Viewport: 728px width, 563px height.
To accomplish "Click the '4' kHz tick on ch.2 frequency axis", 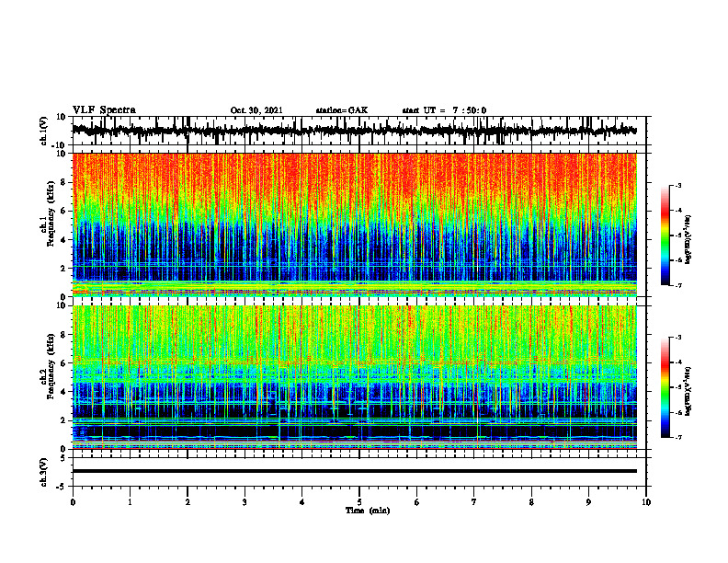I will pyautogui.click(x=64, y=392).
